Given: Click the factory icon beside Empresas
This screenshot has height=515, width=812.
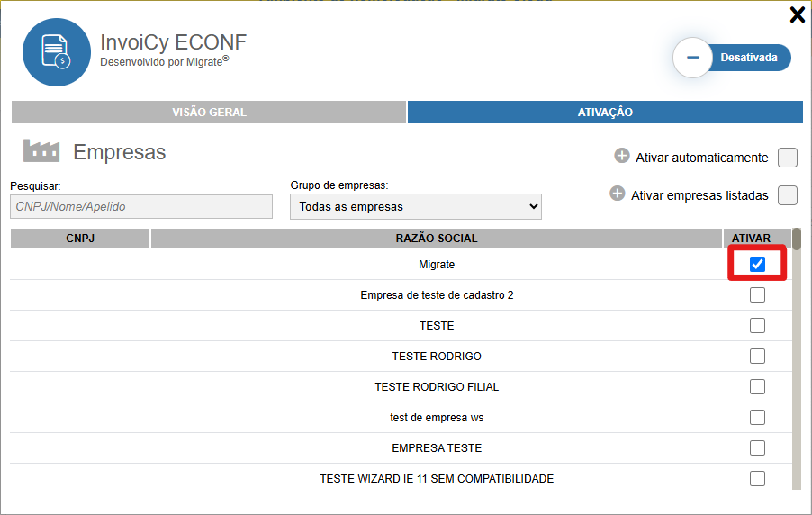Looking at the screenshot, I should (x=41, y=150).
